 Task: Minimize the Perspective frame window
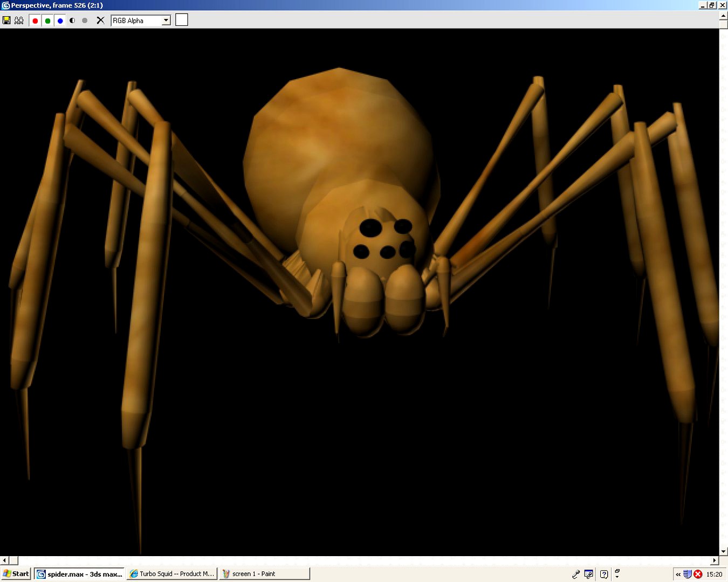703,5
